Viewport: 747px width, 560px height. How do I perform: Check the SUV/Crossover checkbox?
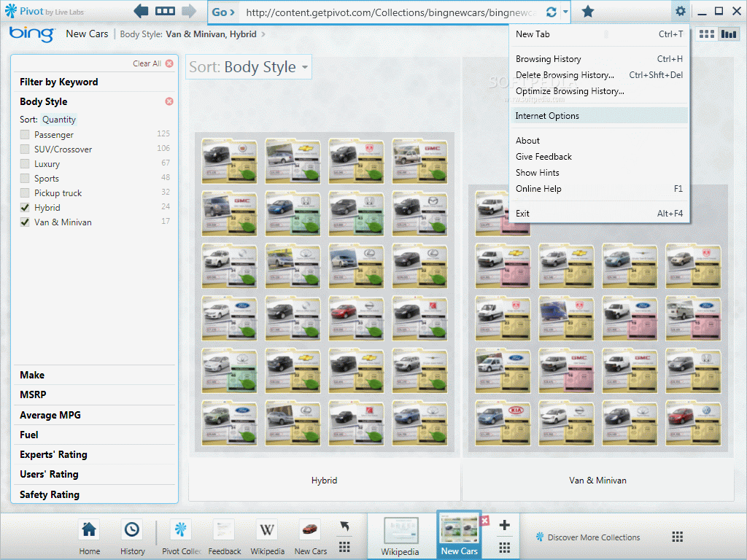click(x=25, y=149)
